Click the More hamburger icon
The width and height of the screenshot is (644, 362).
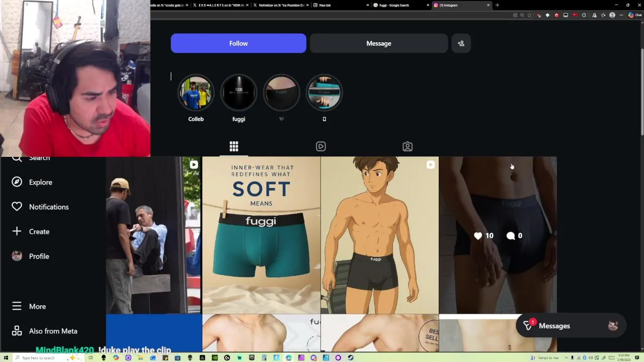[x=17, y=306]
